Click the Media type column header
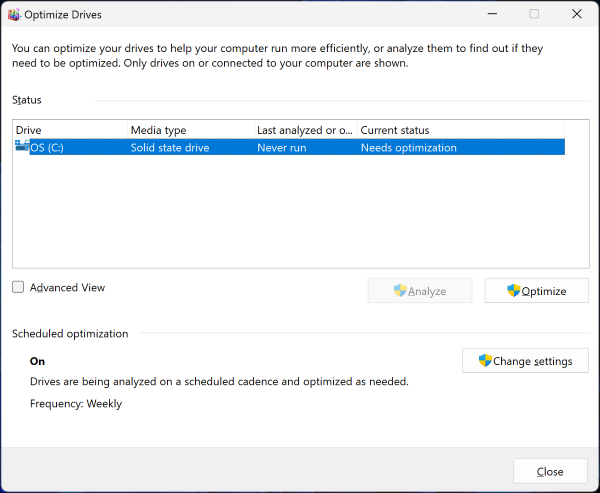The height and width of the screenshot is (493, 600). [x=190, y=130]
